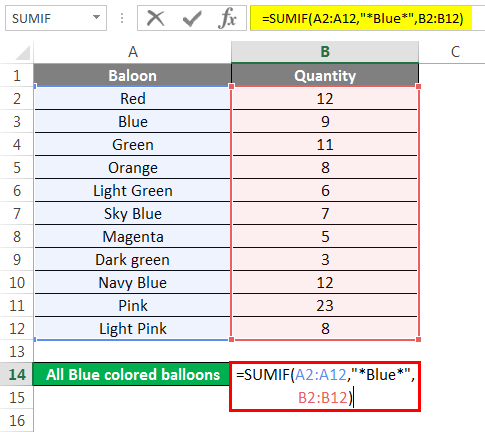485x432 pixels.
Task: Select row 4 header
Action: pyautogui.click(x=17, y=145)
